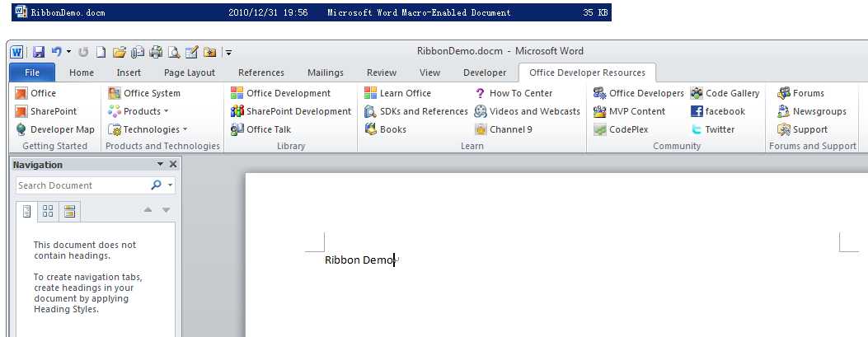Switch to the Developer tab
868x337 pixels.
pyautogui.click(x=485, y=73)
